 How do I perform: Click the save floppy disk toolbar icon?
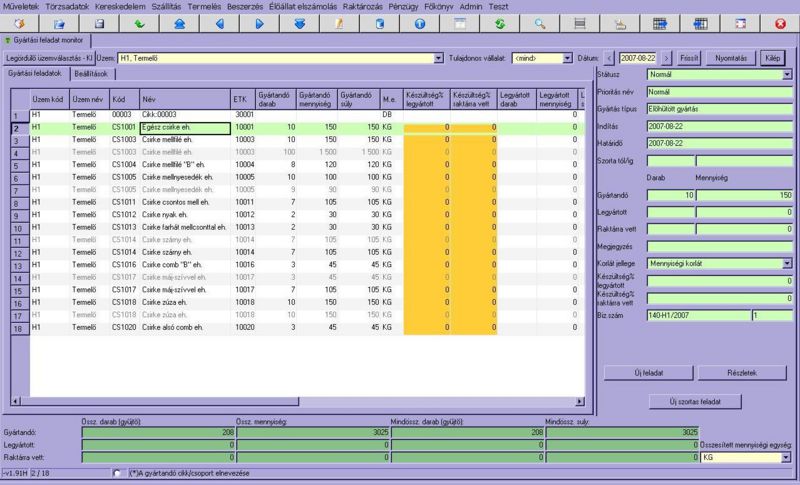[98, 22]
